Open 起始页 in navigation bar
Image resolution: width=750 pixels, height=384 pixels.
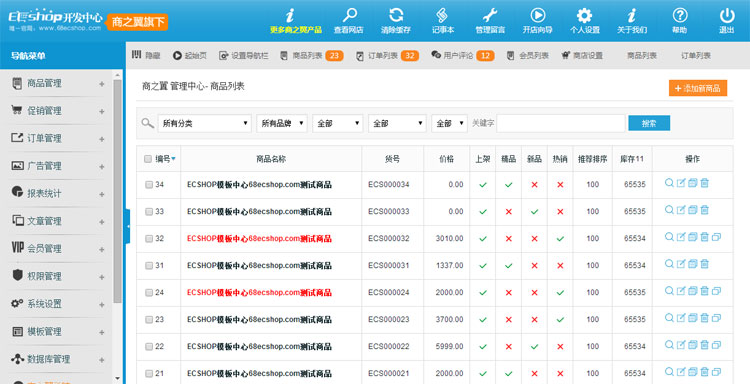(190, 55)
